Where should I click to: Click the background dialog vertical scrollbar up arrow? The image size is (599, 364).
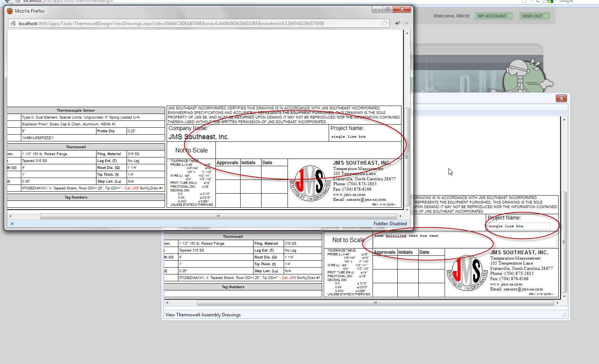(x=564, y=120)
